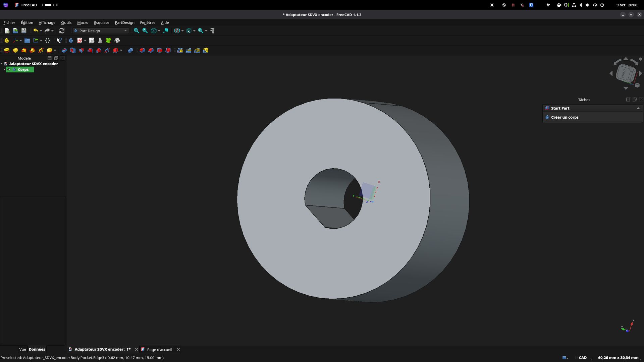
Task: Select the Chamfer tool icon
Action: (151, 50)
